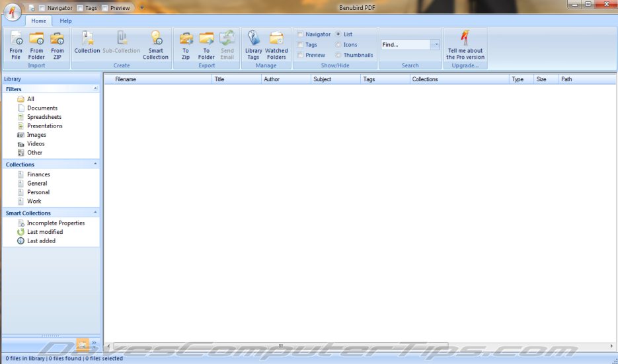This screenshot has height=364, width=618.
Task: Click the Last added clock icon
Action: (21, 240)
